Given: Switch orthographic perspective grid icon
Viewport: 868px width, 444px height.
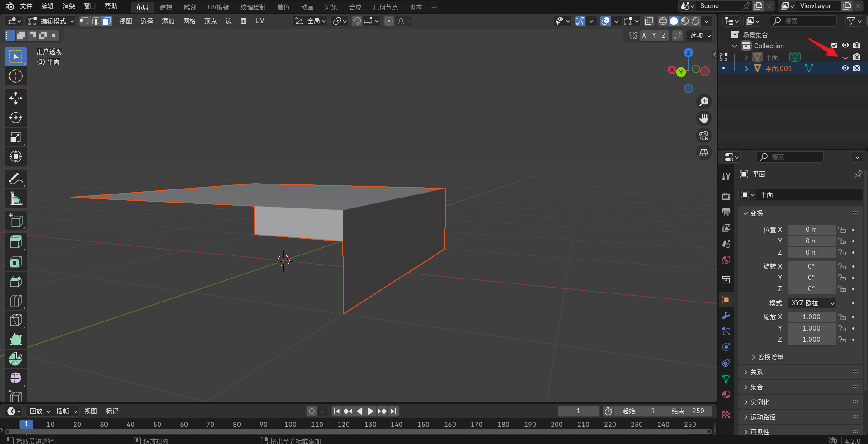Looking at the screenshot, I should [704, 153].
